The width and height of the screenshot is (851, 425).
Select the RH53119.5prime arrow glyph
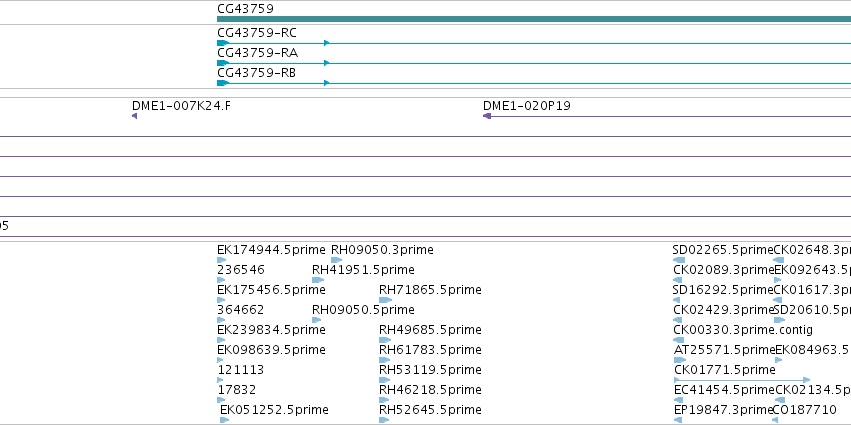click(x=385, y=380)
